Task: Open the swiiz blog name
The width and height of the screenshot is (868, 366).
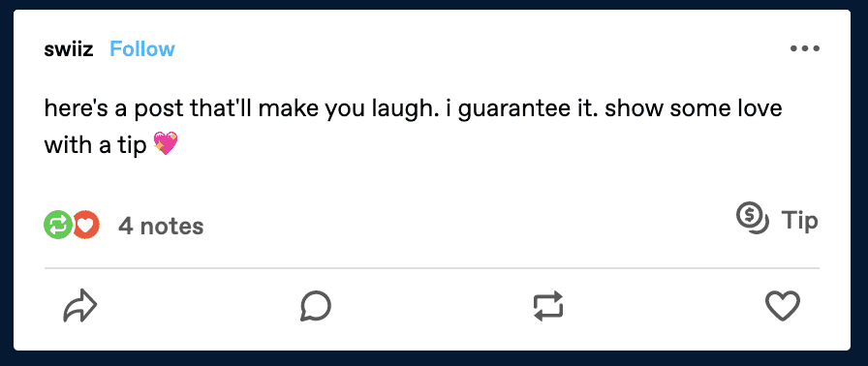Action: click(69, 49)
